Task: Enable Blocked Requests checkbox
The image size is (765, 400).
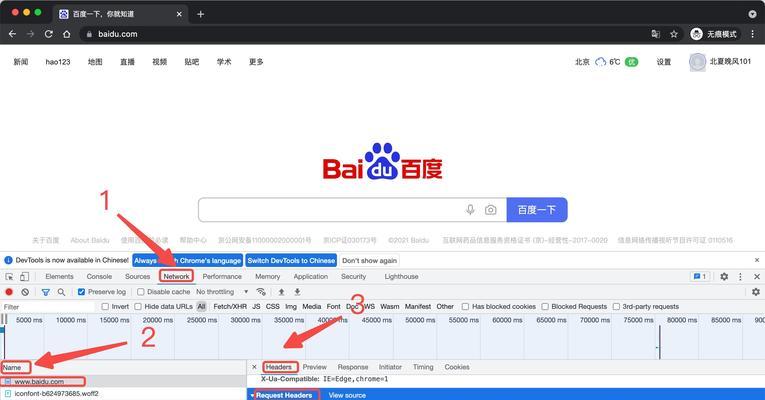Action: [x=545, y=306]
